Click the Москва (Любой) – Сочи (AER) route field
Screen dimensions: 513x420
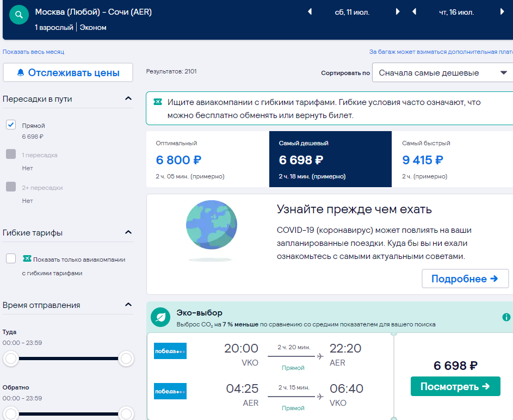93,12
